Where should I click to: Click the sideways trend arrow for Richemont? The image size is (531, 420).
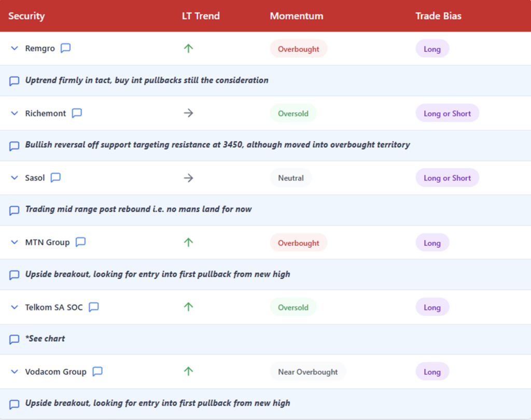click(x=188, y=113)
